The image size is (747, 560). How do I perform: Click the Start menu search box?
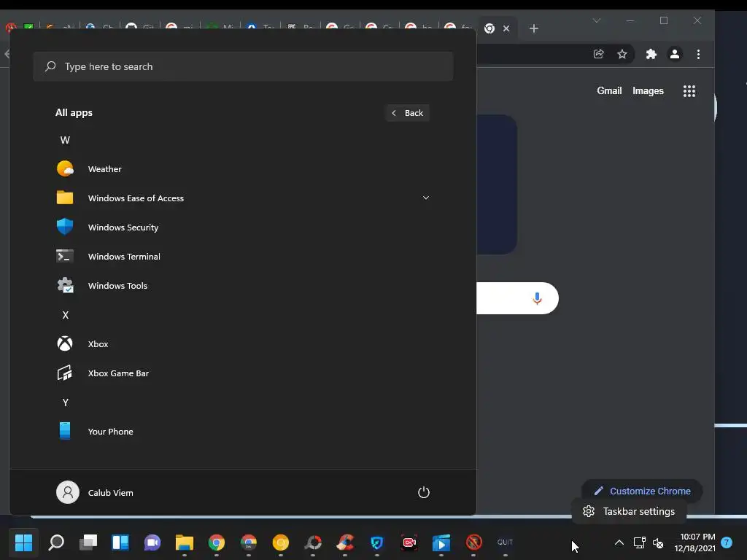tap(243, 66)
